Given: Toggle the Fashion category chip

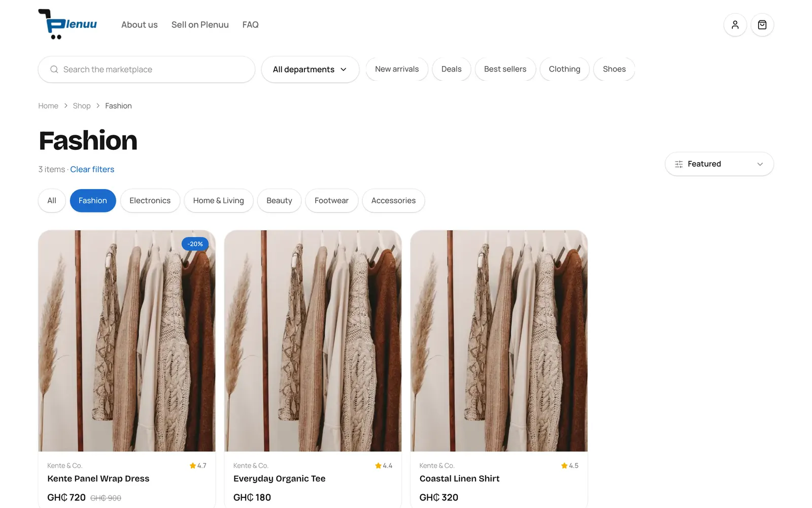Looking at the screenshot, I should pyautogui.click(x=93, y=201).
